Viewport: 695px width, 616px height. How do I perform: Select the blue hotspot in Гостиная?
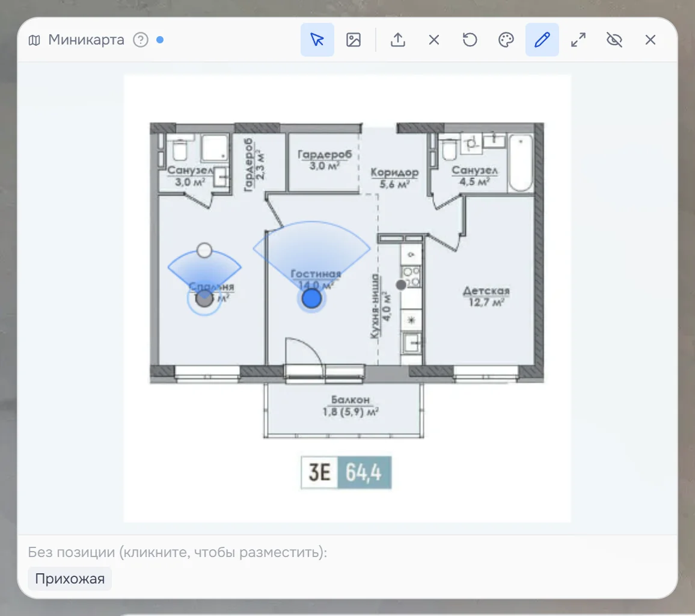pos(311,298)
